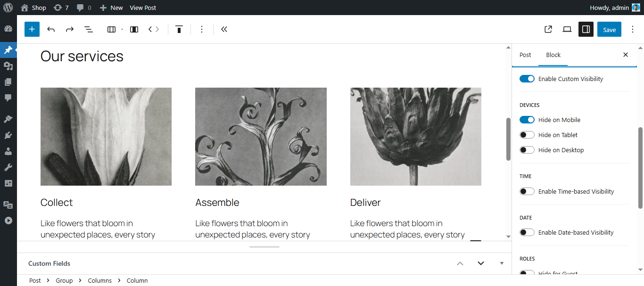
Task: Click the Assemble heading
Action: tap(217, 203)
